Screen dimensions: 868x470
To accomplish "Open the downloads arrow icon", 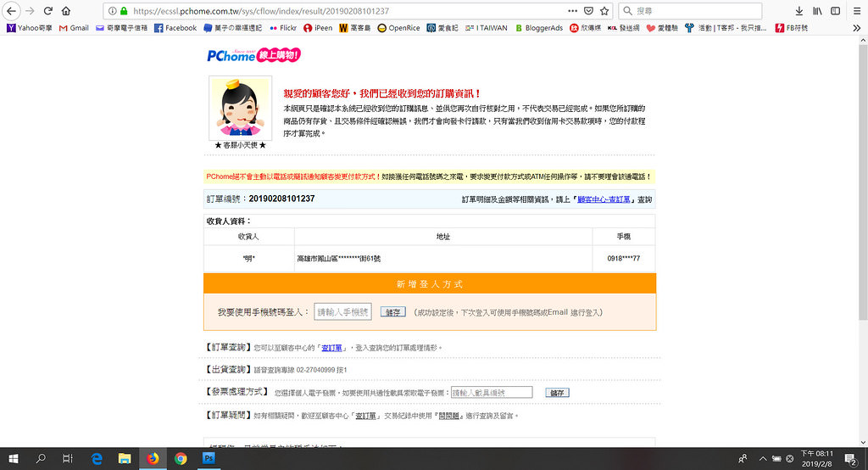I will tap(798, 10).
